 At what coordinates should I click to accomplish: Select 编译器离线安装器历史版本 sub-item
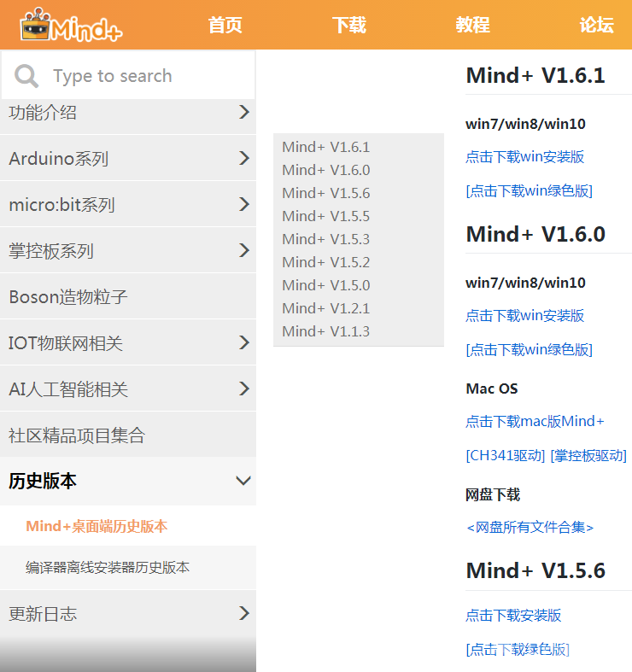[108, 568]
